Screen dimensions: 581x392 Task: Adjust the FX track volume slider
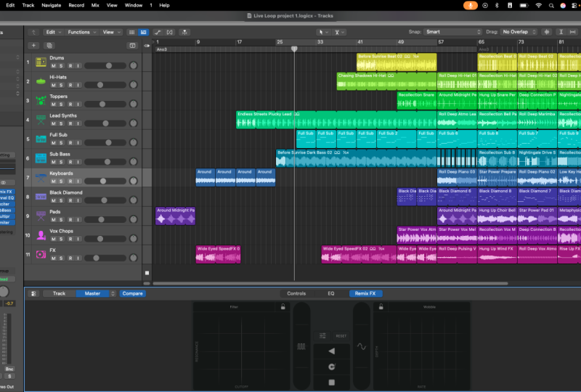click(105, 258)
